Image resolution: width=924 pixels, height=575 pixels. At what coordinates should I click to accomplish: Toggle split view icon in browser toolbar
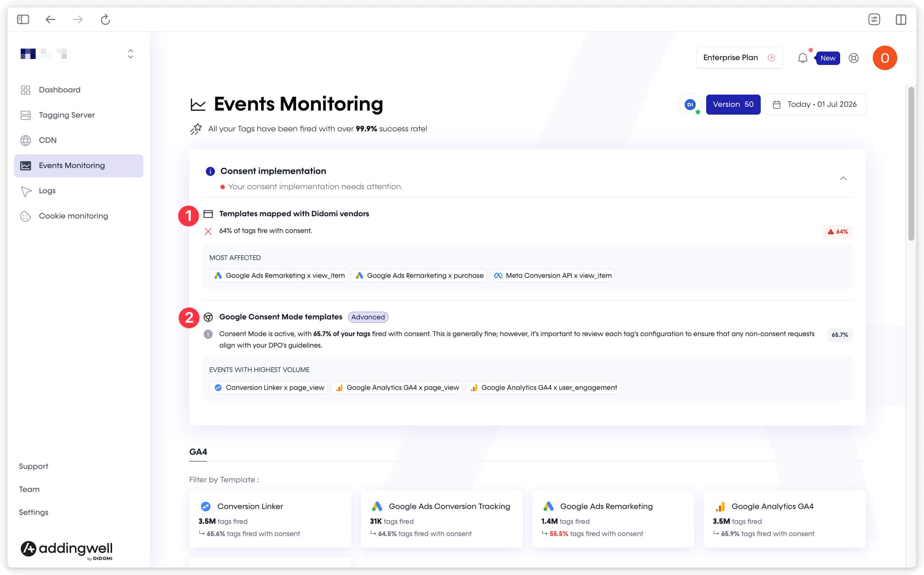pos(900,19)
